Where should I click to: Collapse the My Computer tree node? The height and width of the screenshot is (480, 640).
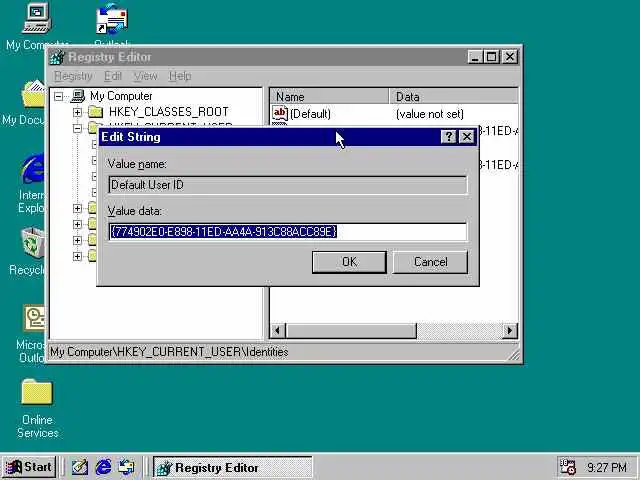pyautogui.click(x=59, y=96)
